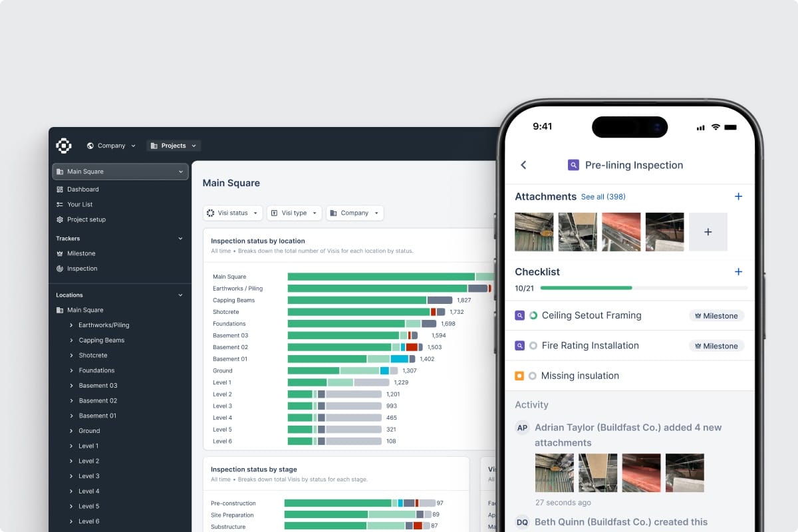Click the blue segment in Basement 01 bar

pyautogui.click(x=400, y=359)
